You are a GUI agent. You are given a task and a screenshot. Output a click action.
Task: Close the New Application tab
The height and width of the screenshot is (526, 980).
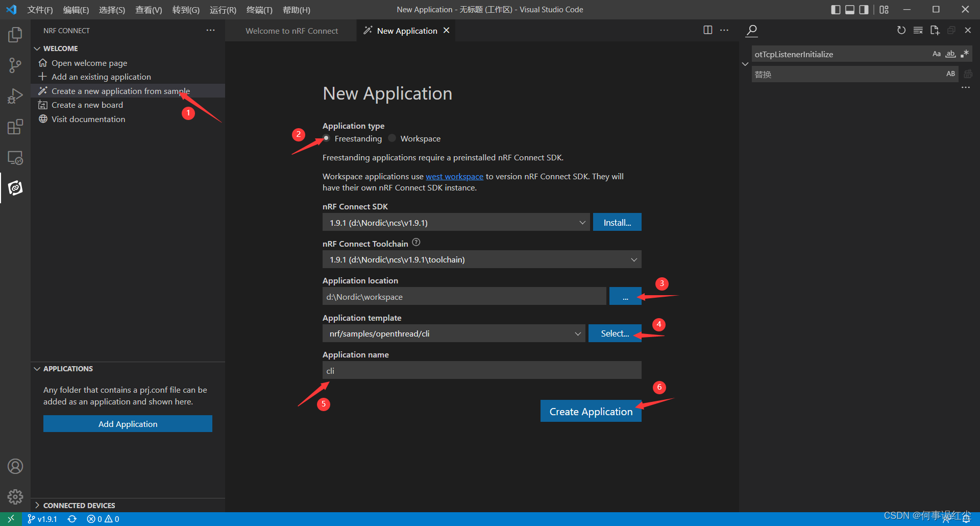[447, 30]
